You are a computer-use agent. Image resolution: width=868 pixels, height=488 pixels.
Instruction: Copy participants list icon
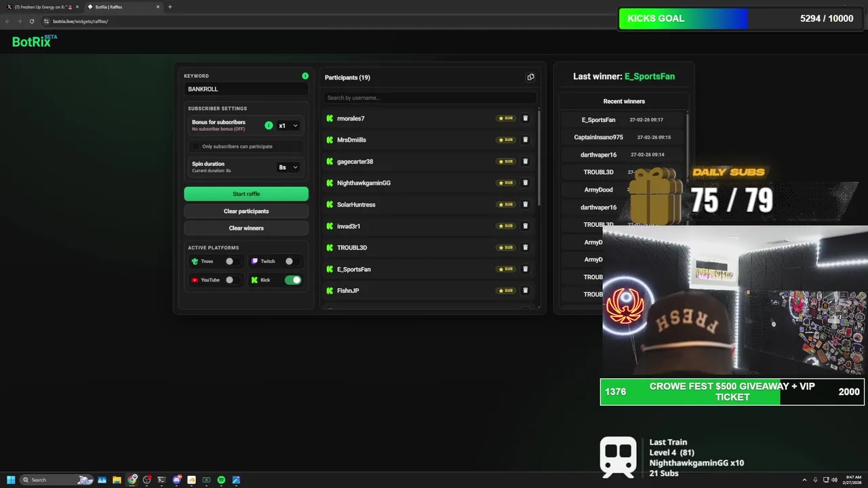coord(531,77)
